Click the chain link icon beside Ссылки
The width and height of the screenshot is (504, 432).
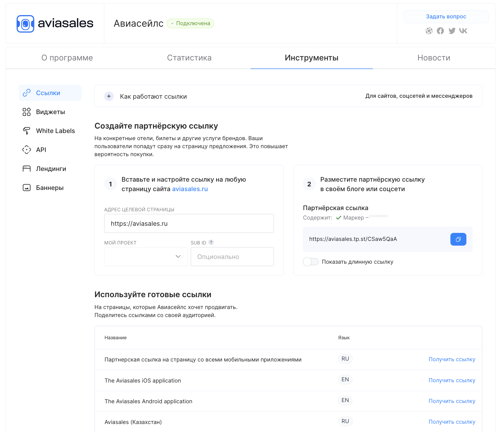pyautogui.click(x=27, y=93)
